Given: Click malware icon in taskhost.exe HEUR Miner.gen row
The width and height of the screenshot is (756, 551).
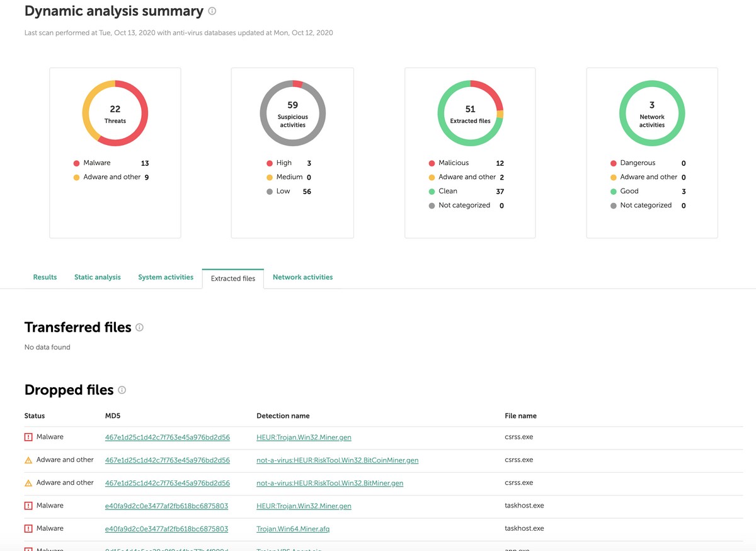Looking at the screenshot, I should (x=28, y=506).
